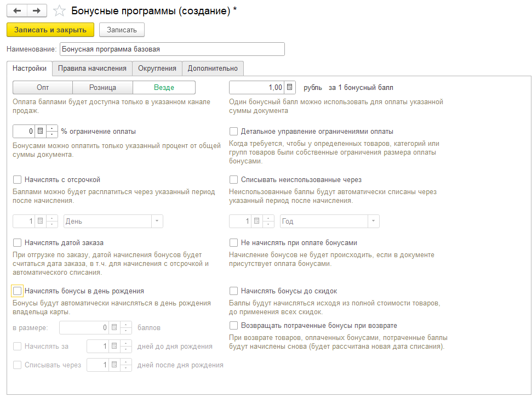This screenshot has width=532, height=397.
Task: Open calculator for 'дней после дня рождения' field
Action: pos(115,365)
